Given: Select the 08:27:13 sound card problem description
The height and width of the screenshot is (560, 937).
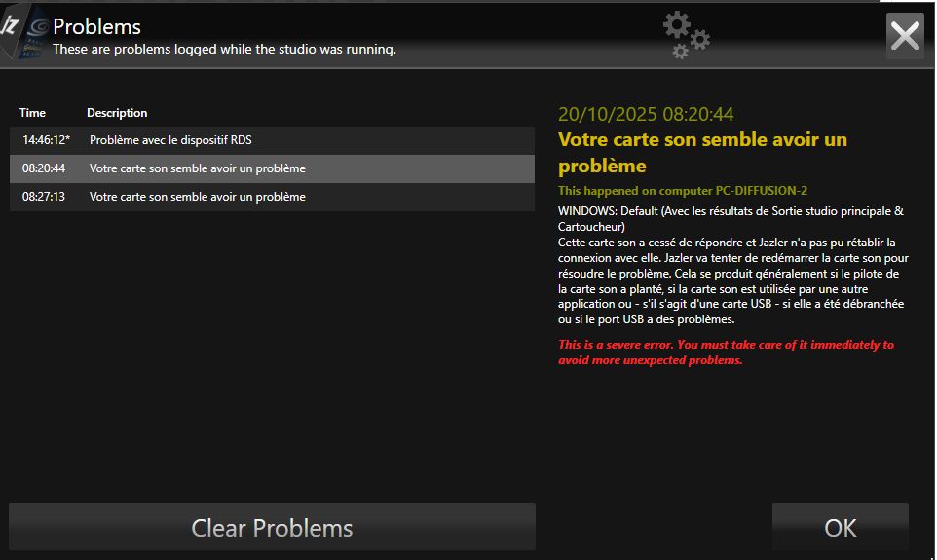Looking at the screenshot, I should point(198,197).
